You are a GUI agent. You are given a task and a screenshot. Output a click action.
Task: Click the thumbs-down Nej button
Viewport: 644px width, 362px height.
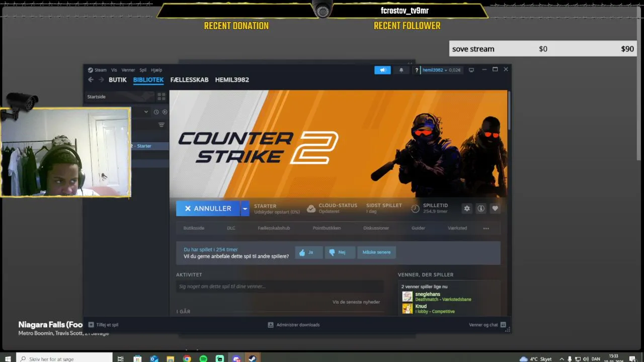(x=340, y=252)
